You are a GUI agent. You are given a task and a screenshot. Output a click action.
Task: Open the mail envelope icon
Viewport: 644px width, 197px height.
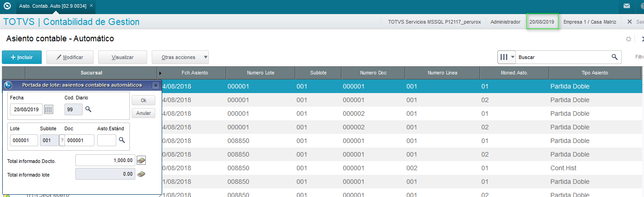(x=627, y=6)
